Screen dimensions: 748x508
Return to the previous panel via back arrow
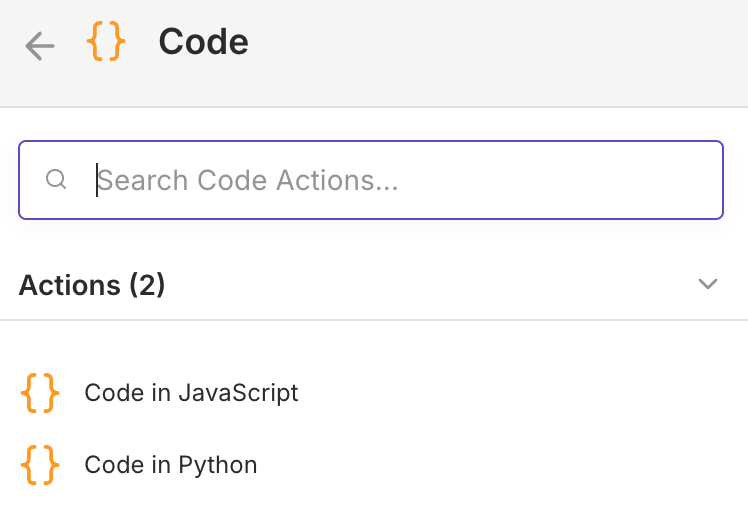coord(40,45)
